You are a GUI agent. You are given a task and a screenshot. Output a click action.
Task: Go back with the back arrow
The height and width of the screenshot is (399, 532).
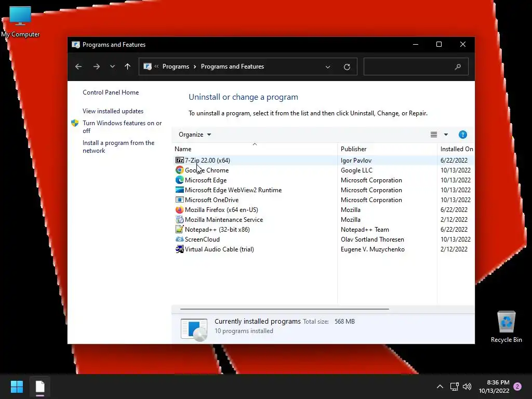click(x=78, y=66)
